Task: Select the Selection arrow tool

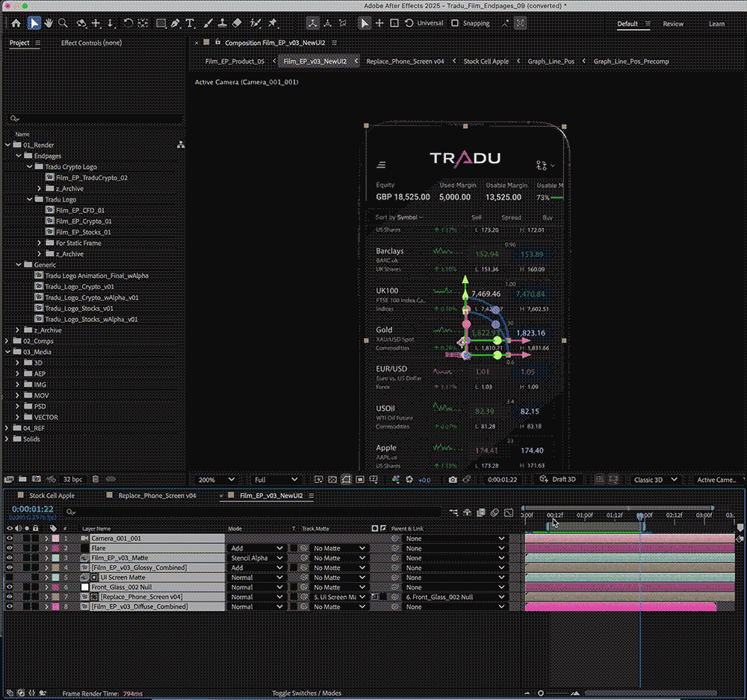Action: tap(34, 23)
